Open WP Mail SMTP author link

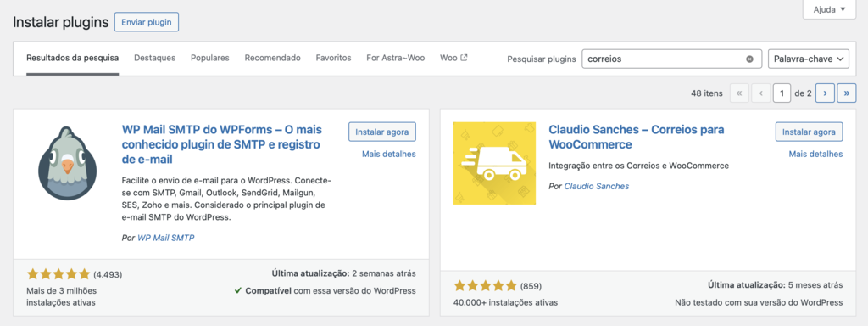(166, 238)
